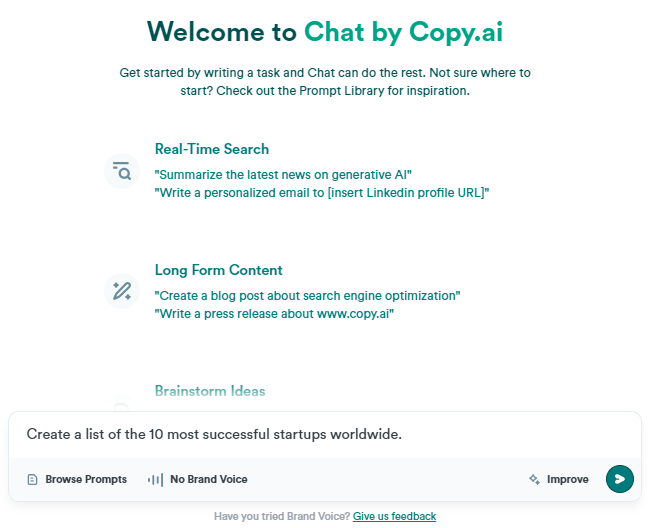Click the chat text input field
Image resolution: width=650 pixels, height=528 pixels.
(325, 434)
